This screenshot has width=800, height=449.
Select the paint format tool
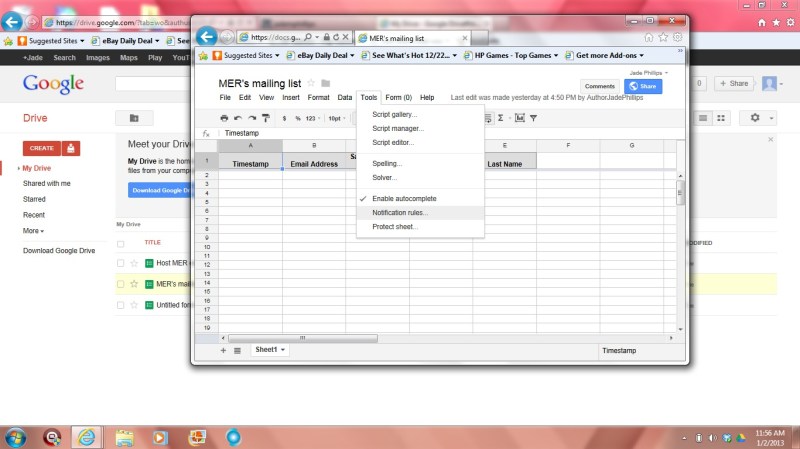point(266,118)
